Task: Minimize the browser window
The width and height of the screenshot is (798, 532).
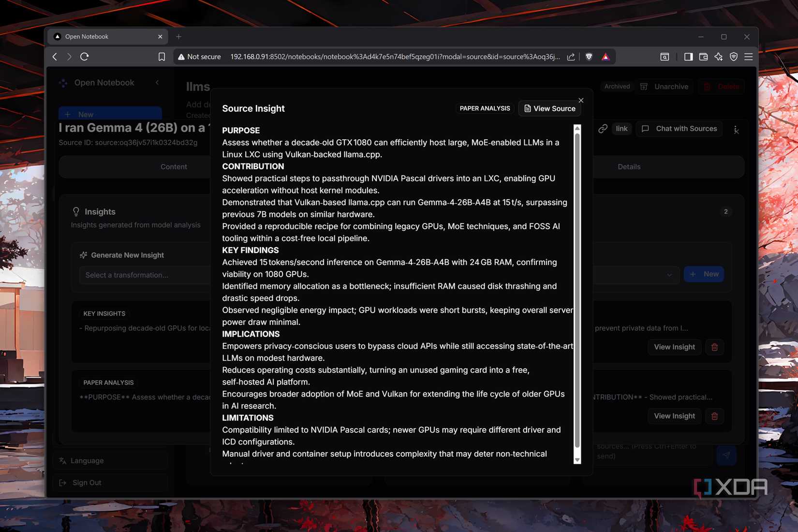Action: pyautogui.click(x=701, y=36)
